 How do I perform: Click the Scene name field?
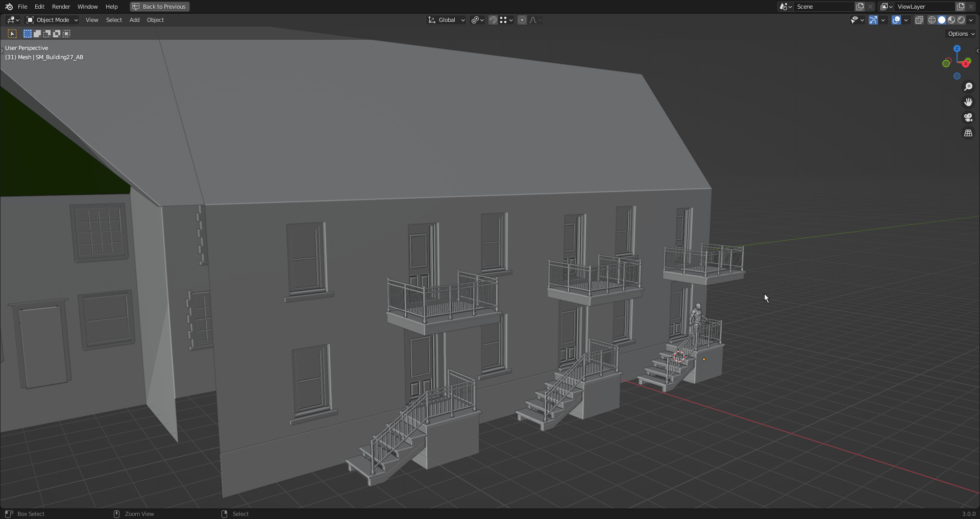pos(823,7)
